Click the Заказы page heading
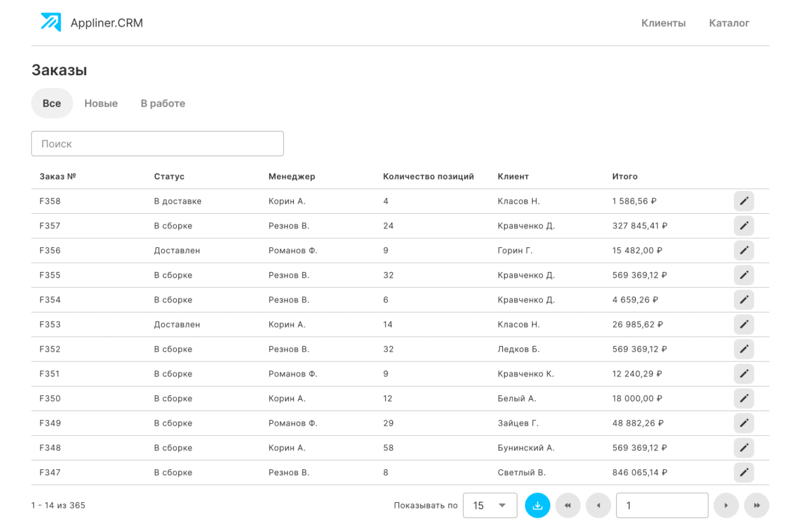 (x=59, y=70)
